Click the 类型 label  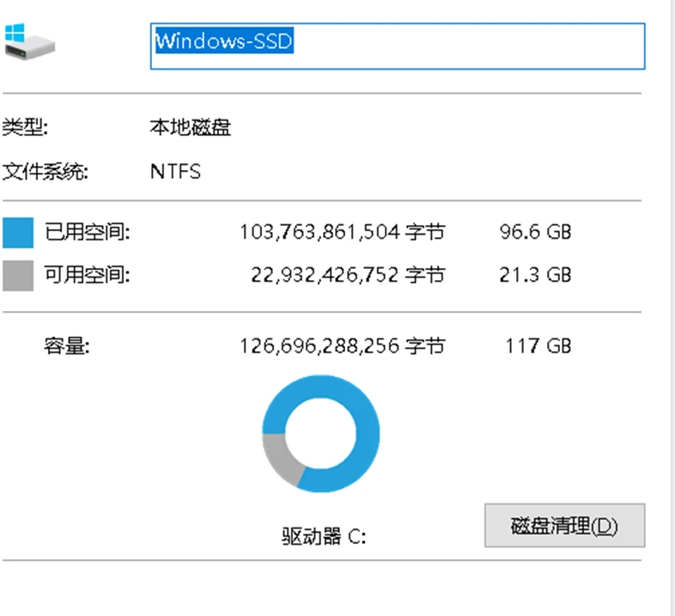pos(26,129)
